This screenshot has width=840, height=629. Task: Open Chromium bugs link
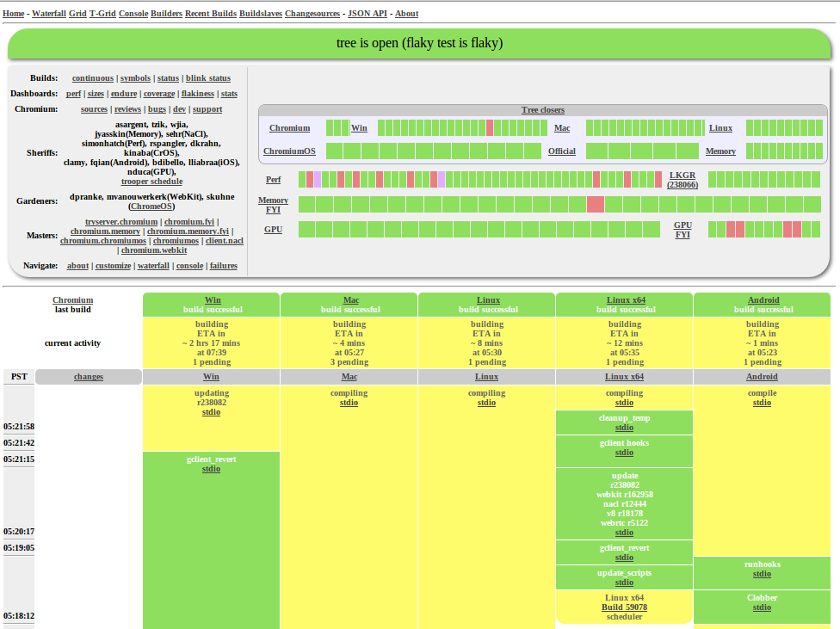(157, 109)
